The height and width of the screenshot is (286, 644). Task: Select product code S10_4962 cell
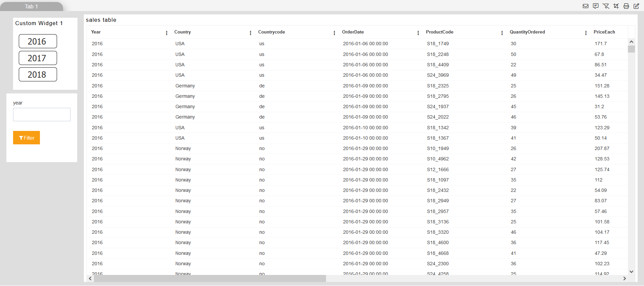(x=438, y=159)
